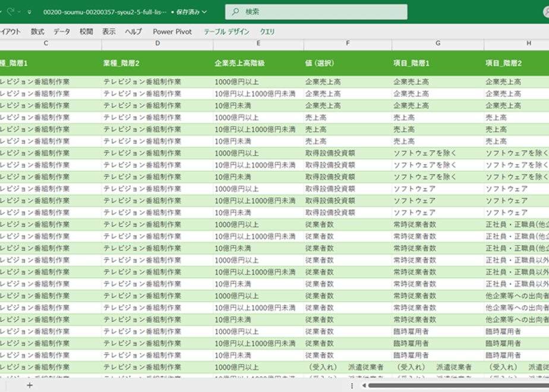The image size is (549, 392).
Task: Open Customize Quick Access Toolbar dropdown
Action: 30,12
